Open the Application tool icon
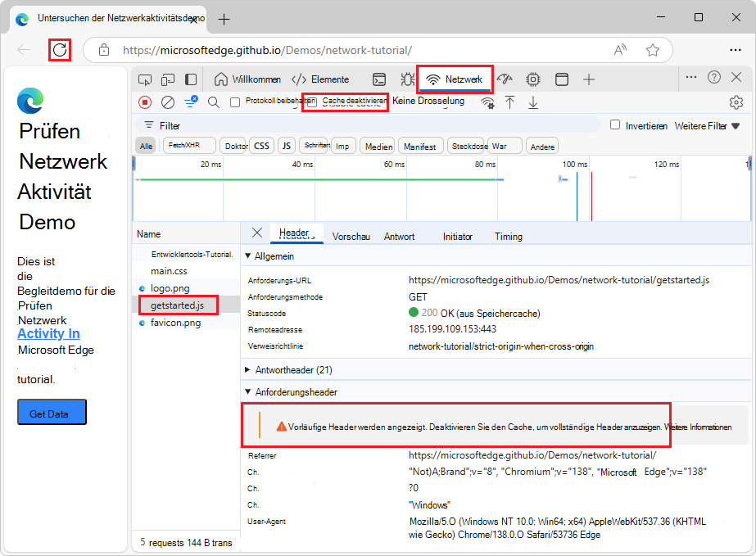The height and width of the screenshot is (556, 756). tap(562, 79)
